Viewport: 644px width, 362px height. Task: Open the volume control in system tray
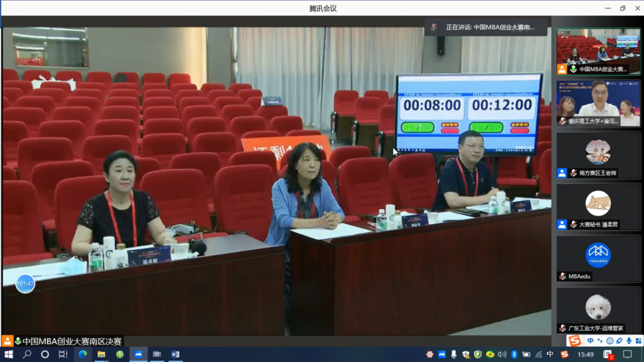point(502,354)
